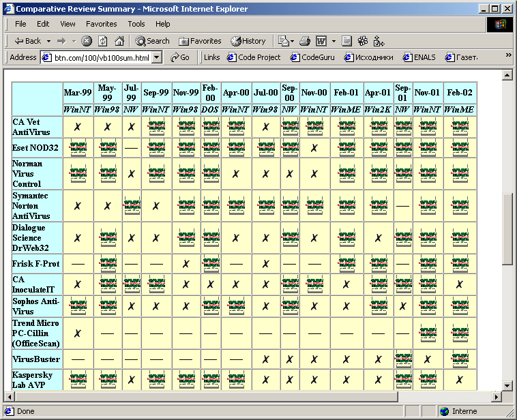Click the Mail toolbar icon
This screenshot has width=517, height=420.
tap(282, 41)
